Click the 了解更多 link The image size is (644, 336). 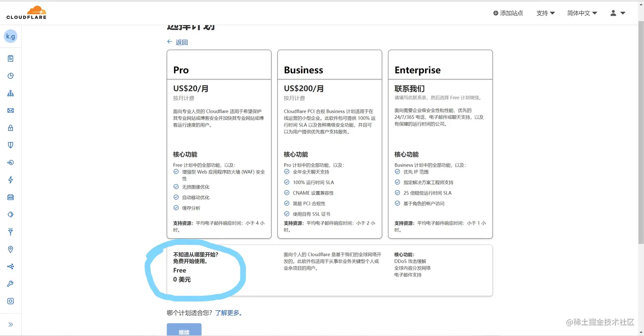(x=228, y=313)
